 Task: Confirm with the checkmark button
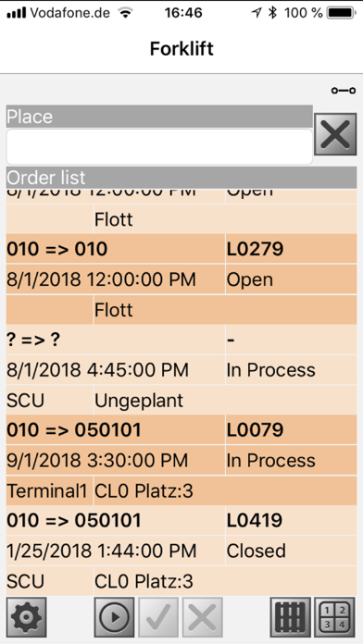(158, 617)
